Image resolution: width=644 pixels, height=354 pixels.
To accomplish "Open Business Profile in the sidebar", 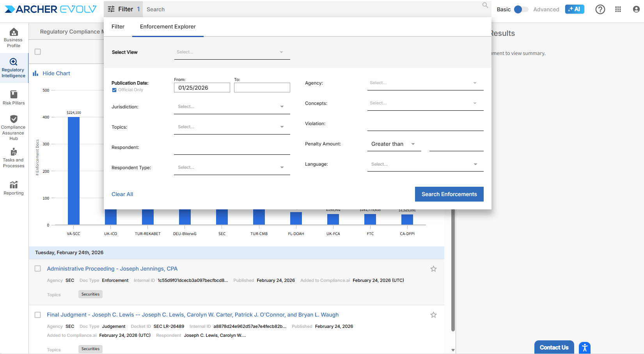I will coord(14,37).
